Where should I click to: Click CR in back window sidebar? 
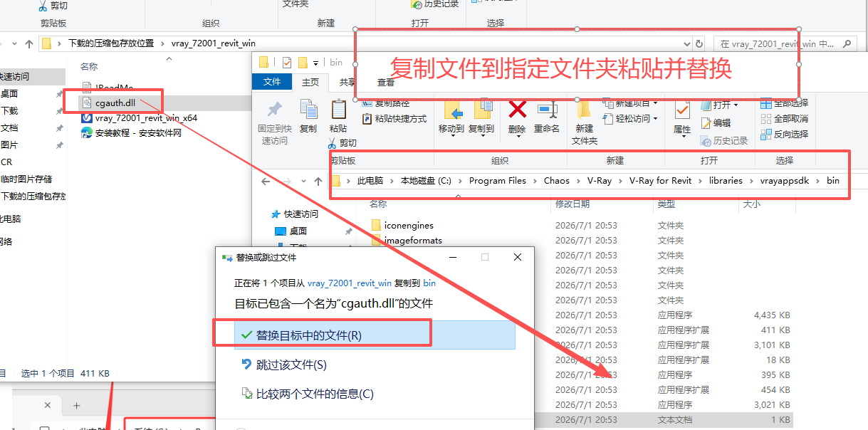click(x=6, y=162)
